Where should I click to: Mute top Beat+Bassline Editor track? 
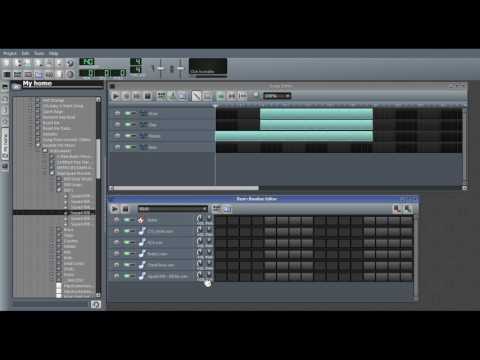click(127, 220)
